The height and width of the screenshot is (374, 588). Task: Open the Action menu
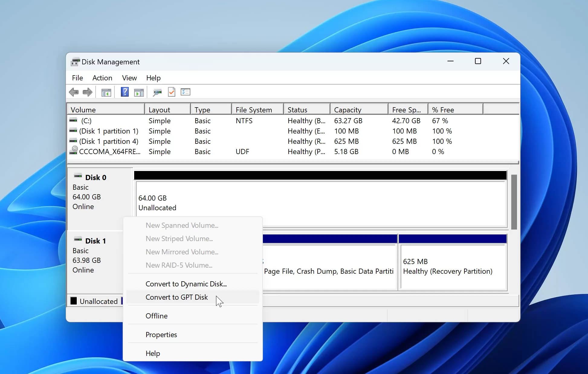click(102, 78)
